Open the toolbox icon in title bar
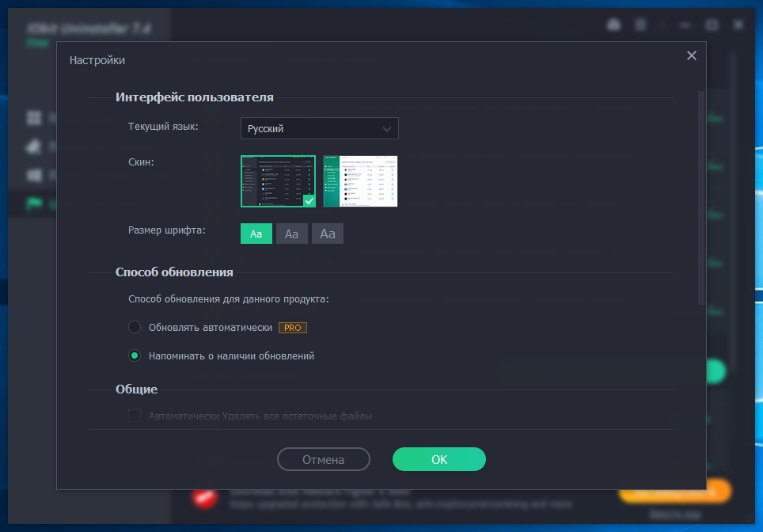The image size is (763, 532). 613,25
